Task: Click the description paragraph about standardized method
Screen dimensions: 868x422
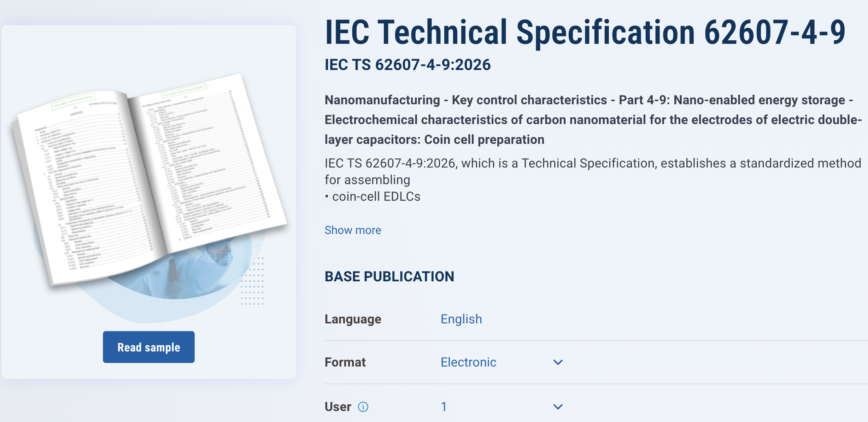Action: pos(593,171)
